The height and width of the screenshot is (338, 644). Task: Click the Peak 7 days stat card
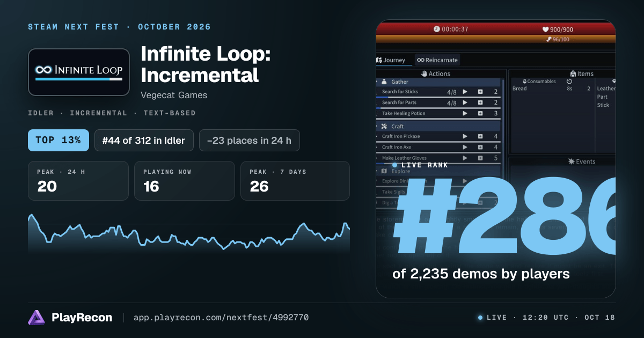click(295, 181)
